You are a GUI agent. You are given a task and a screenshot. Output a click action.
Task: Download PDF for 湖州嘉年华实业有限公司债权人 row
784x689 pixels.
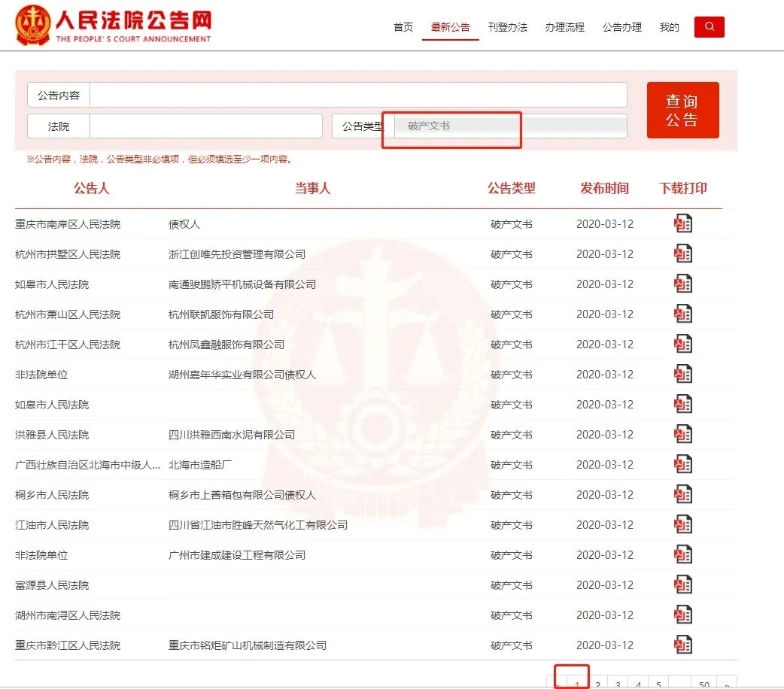tap(682, 374)
